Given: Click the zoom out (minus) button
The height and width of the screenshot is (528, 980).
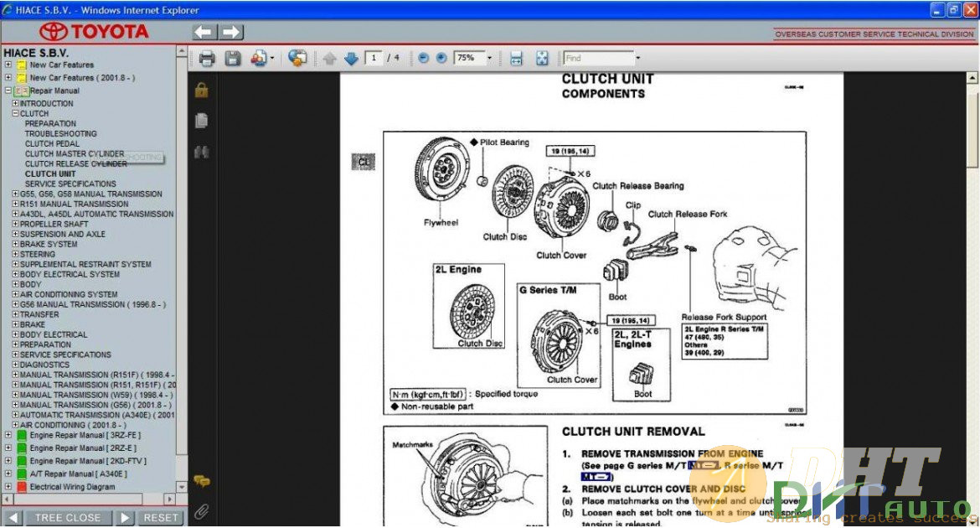Looking at the screenshot, I should point(423,59).
